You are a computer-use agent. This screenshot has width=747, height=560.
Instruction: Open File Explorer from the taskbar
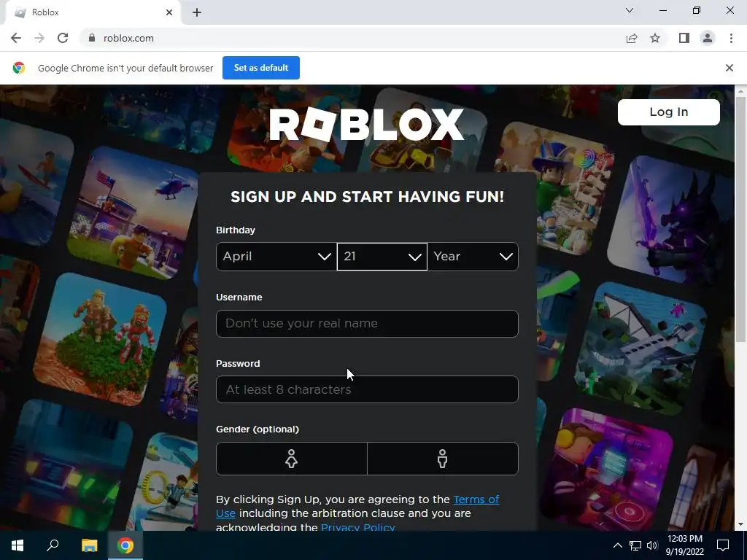pyautogui.click(x=89, y=545)
